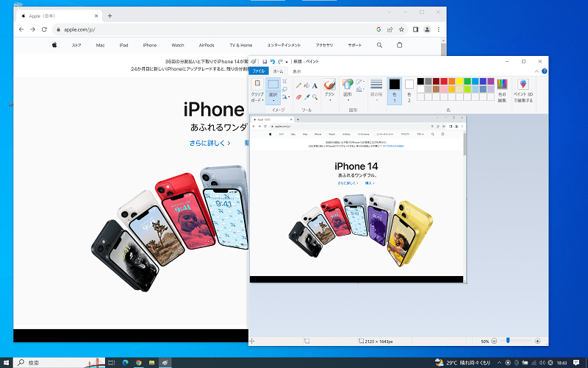Click the Windows taskbar search box

click(60, 362)
